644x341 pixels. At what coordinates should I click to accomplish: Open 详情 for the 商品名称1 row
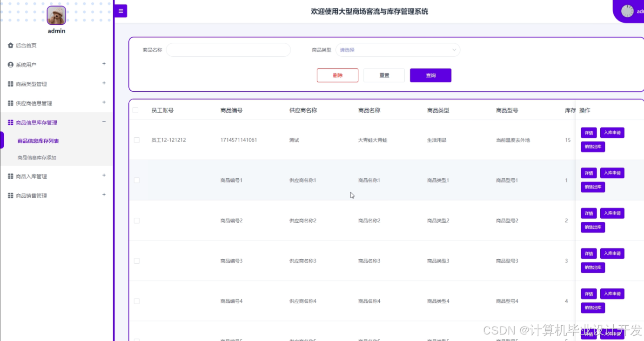point(589,173)
